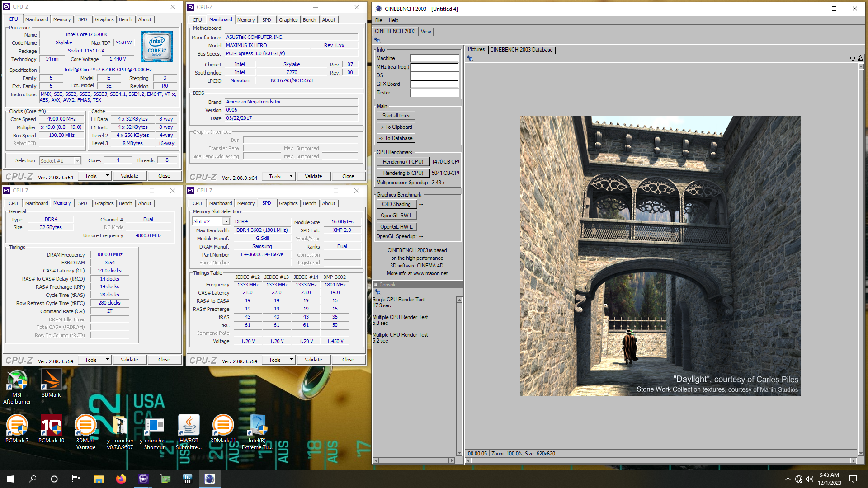
Task: Run Rendering (x CPU) benchmark
Action: pos(403,173)
